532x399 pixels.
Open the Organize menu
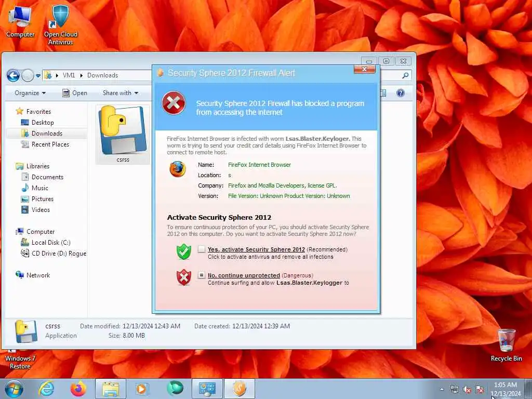30,93
